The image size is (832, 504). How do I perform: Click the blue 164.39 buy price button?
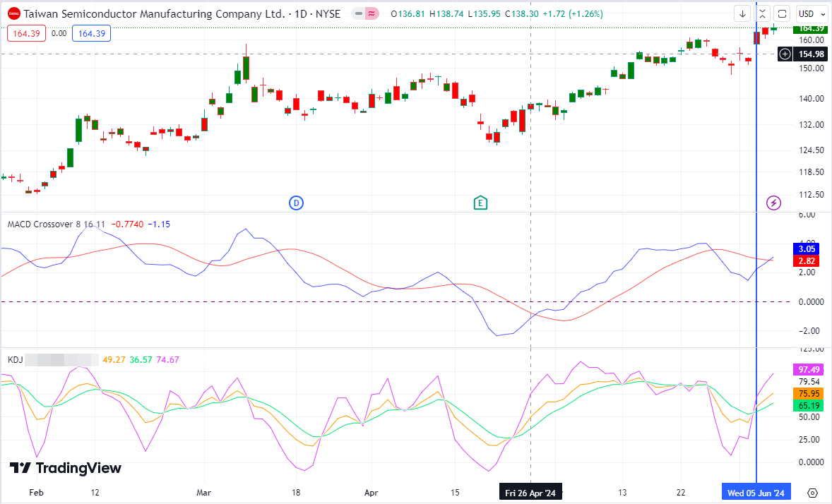pos(91,33)
